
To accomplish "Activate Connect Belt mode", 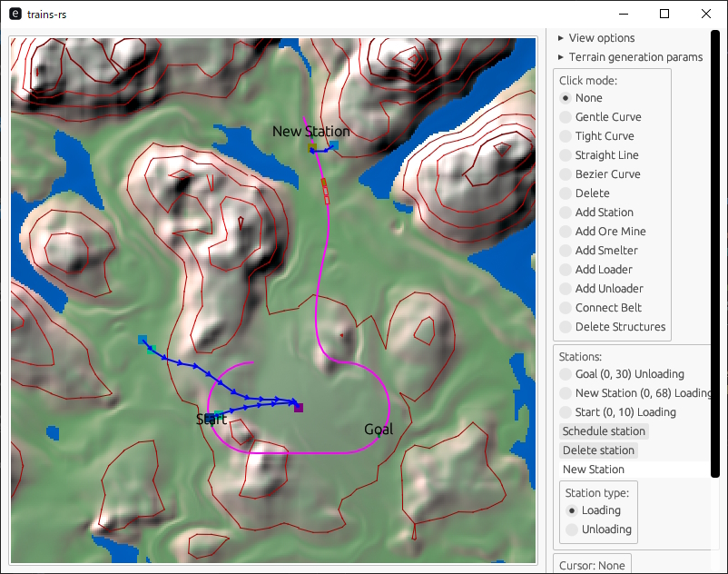I will tap(600, 307).
